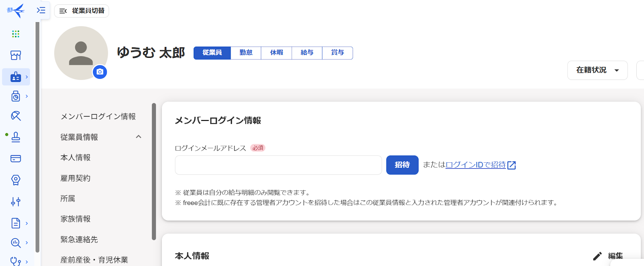Click the camera icon on profile photo

point(100,72)
